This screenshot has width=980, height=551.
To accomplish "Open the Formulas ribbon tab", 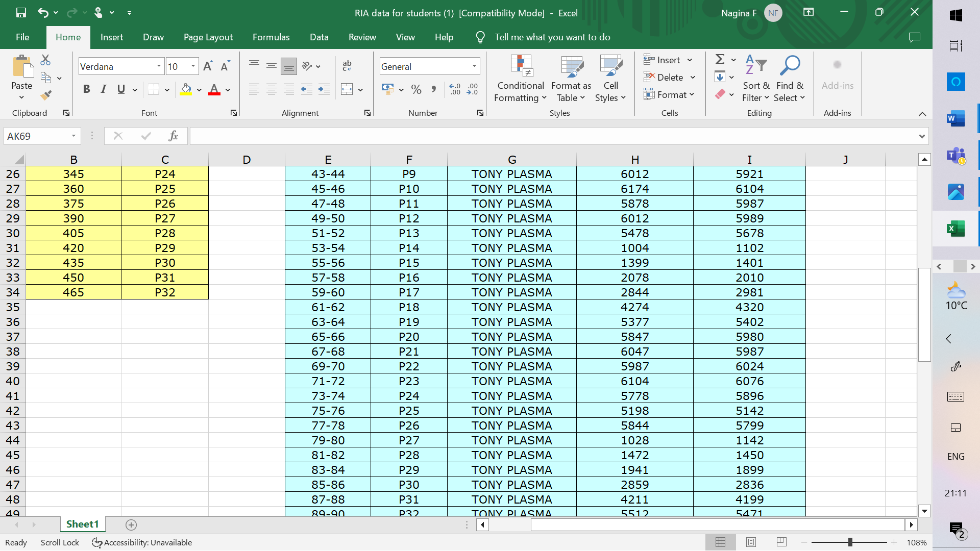I will tap(271, 37).
